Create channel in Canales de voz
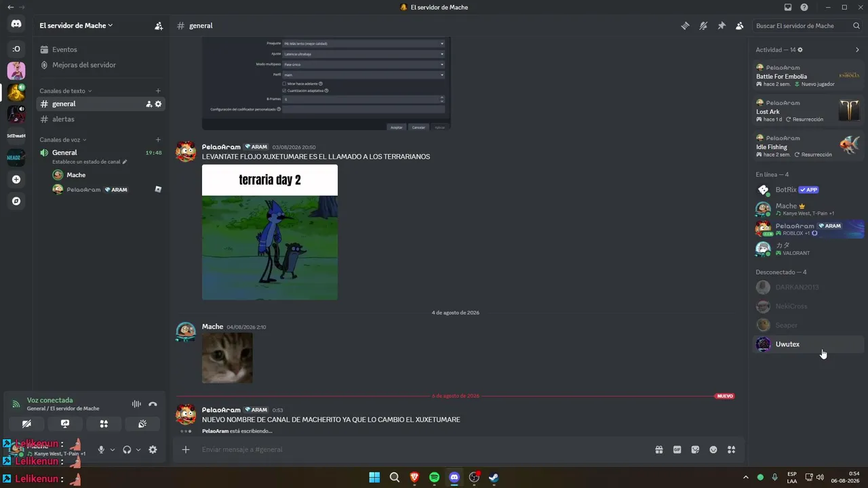Screen dimensions: 868x488 tap(158, 140)
